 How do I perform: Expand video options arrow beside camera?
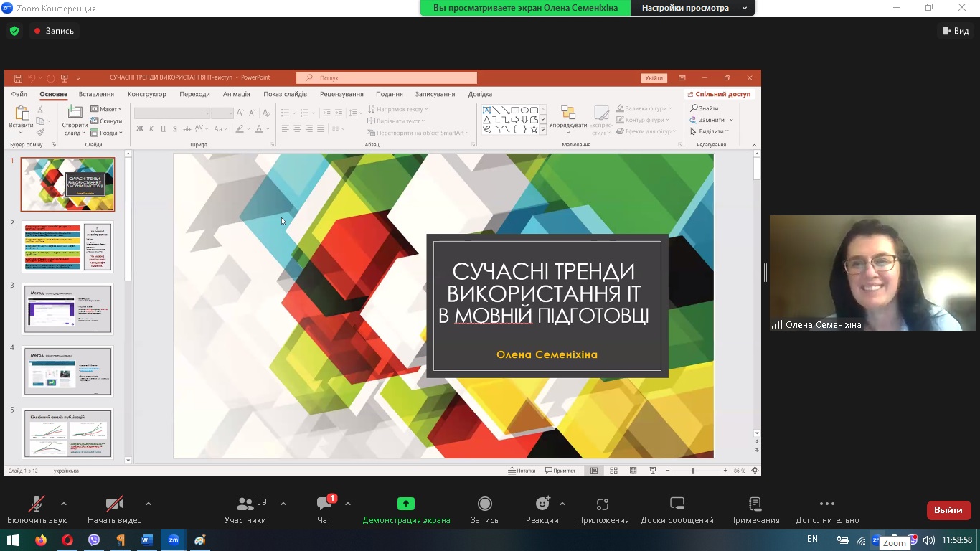tap(149, 504)
